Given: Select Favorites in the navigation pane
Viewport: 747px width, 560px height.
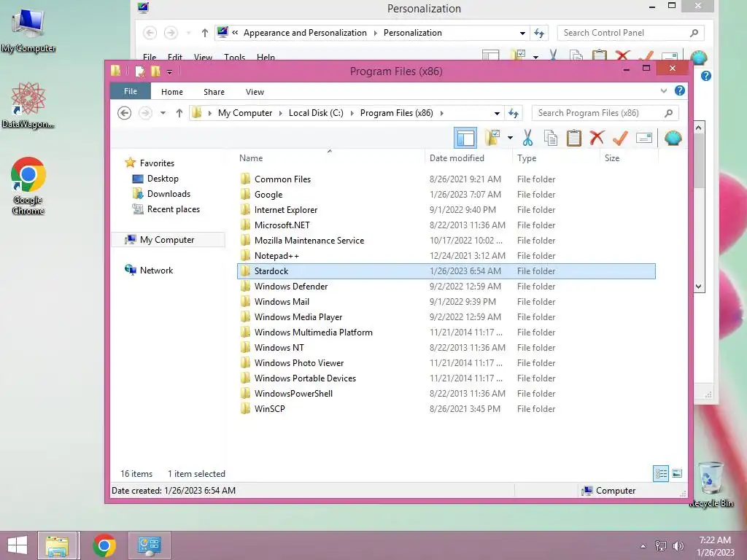Looking at the screenshot, I should [x=157, y=163].
